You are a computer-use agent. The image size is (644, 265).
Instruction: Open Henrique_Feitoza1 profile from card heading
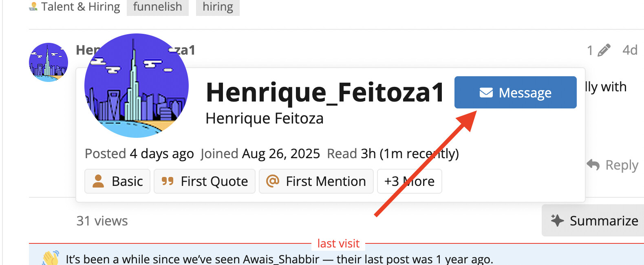tap(325, 92)
